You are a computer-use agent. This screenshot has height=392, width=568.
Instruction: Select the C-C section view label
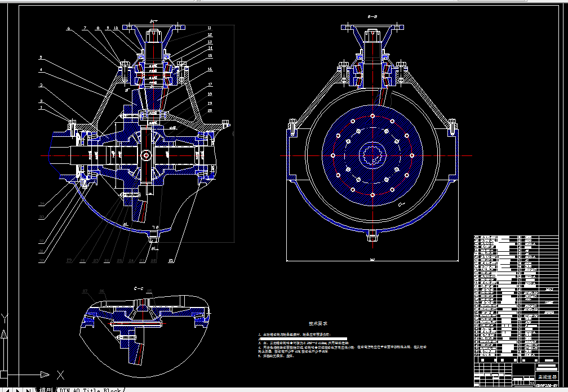[x=139, y=288]
